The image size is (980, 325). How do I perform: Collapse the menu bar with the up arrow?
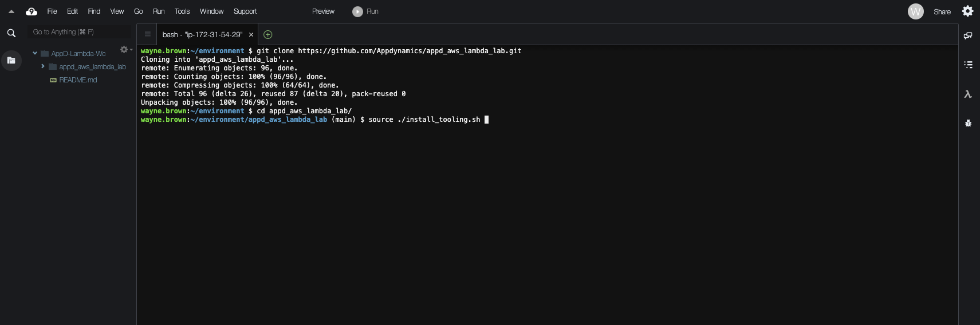(x=11, y=11)
